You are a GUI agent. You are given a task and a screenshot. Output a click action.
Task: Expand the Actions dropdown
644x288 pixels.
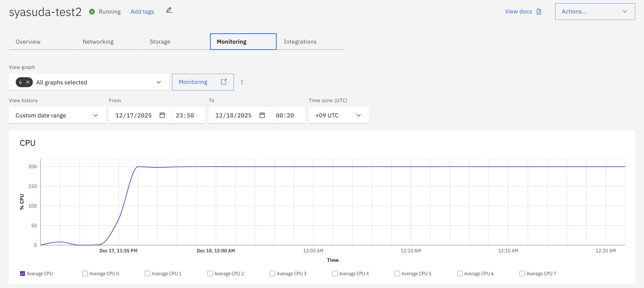click(594, 12)
